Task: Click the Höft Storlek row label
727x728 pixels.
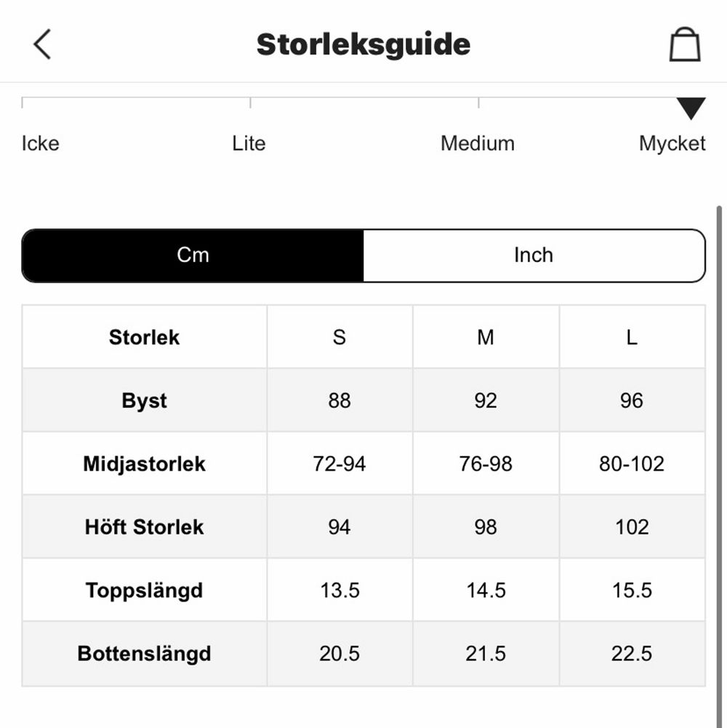Action: point(145,527)
